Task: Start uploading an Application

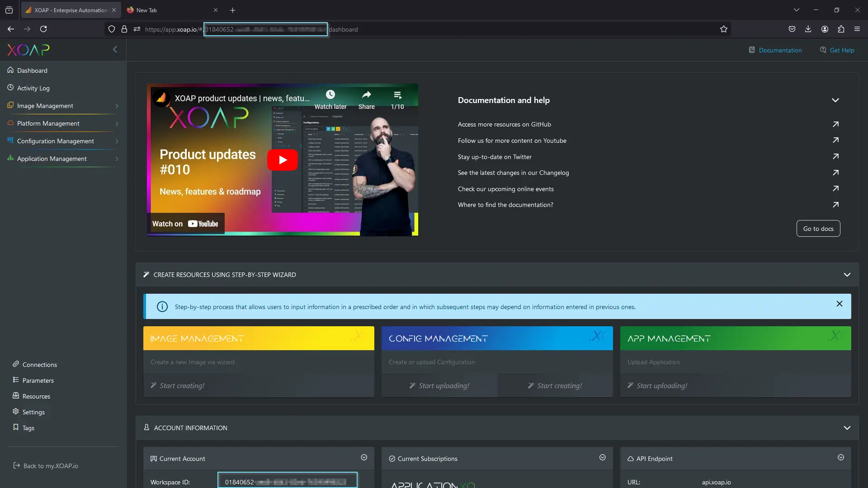Action: point(657,386)
